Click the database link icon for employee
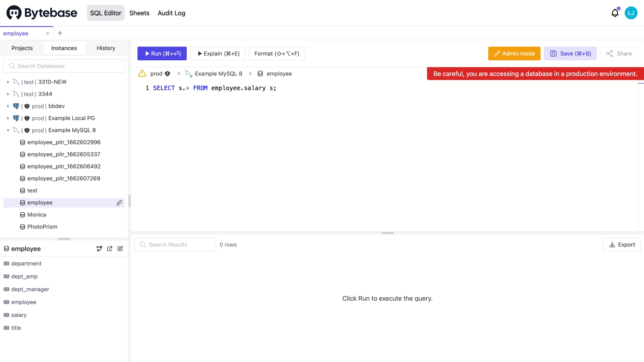The width and height of the screenshot is (644, 362). pos(119,202)
